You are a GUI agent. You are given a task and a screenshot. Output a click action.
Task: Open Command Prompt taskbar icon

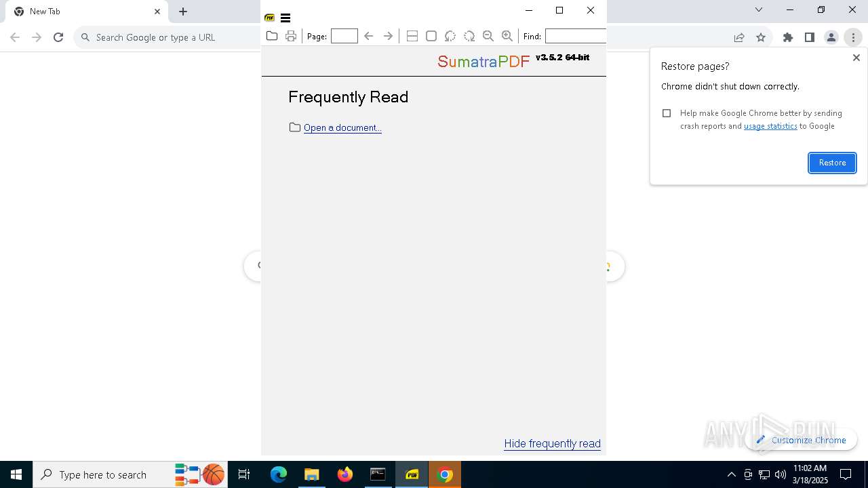click(378, 474)
